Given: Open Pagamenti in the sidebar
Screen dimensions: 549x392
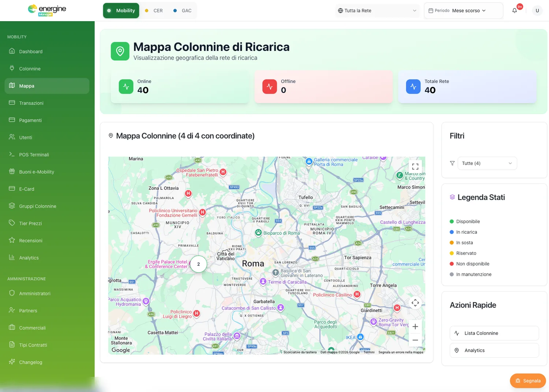Looking at the screenshot, I should tap(47, 120).
